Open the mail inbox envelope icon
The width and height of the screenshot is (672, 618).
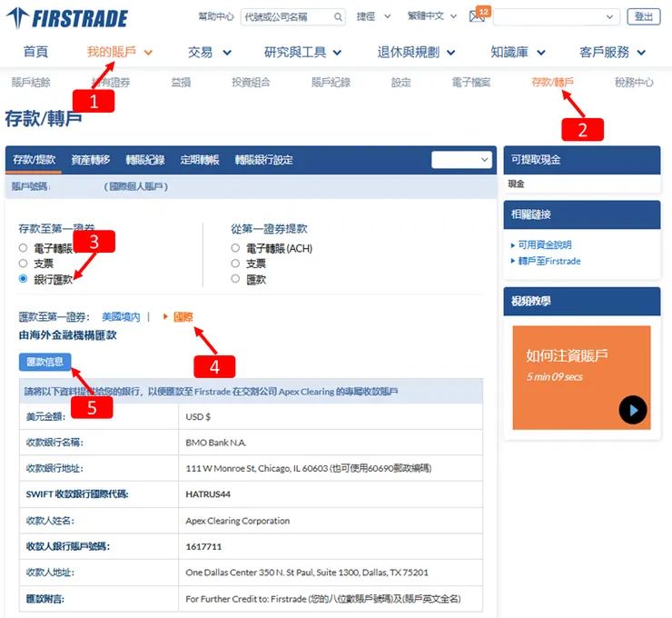pos(477,16)
